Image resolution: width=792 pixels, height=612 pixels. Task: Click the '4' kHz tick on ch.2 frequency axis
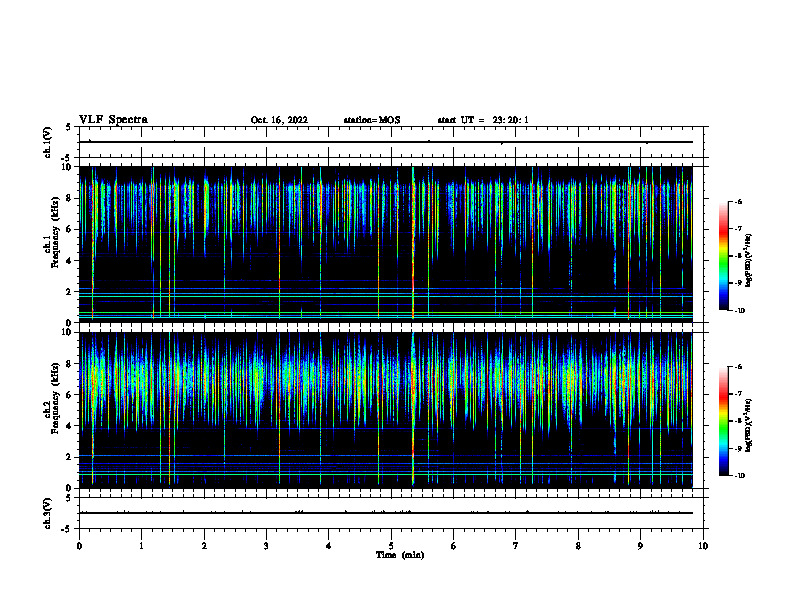[70, 426]
